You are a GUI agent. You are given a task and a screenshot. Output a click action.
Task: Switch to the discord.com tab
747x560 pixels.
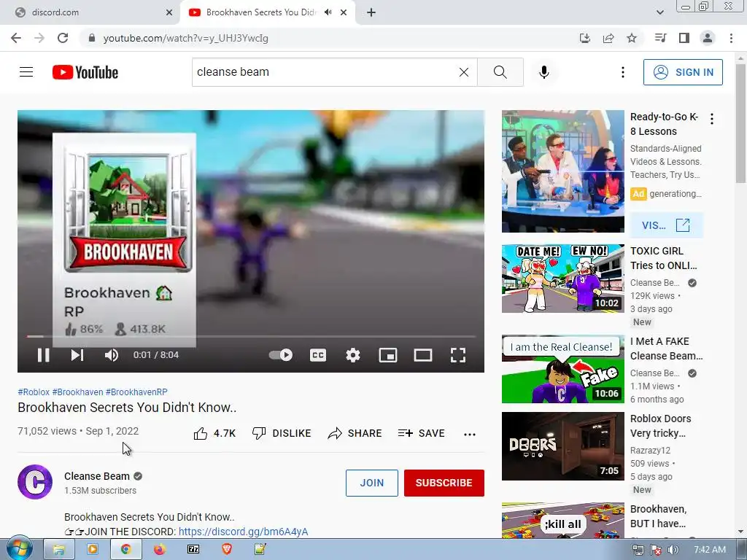click(x=90, y=12)
